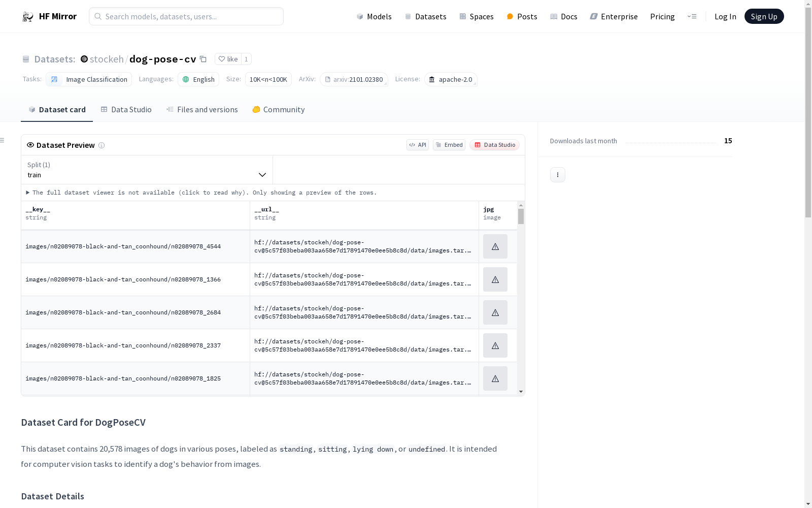Viewport: 812px width, 508px height.
Task: Click the Log In link
Action: tap(725, 17)
